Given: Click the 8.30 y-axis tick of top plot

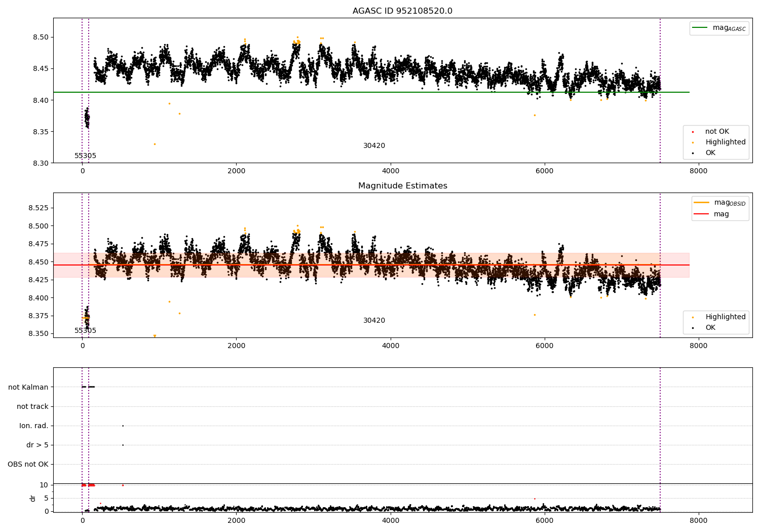Looking at the screenshot, I should [41, 163].
